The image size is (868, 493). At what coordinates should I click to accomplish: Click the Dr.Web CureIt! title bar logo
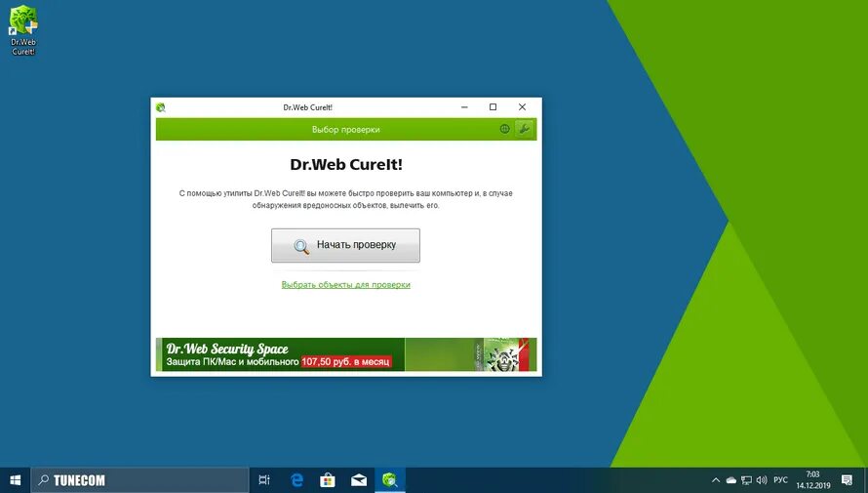point(161,107)
